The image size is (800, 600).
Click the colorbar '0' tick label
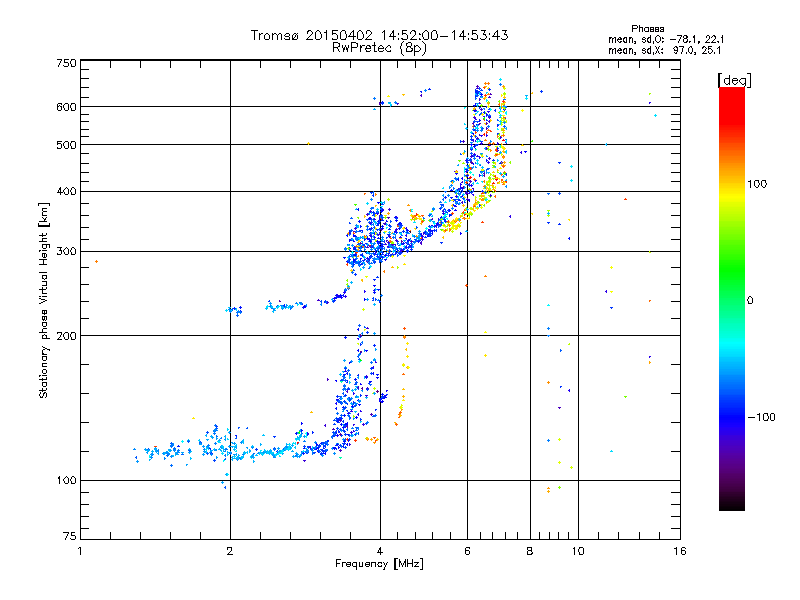click(750, 301)
